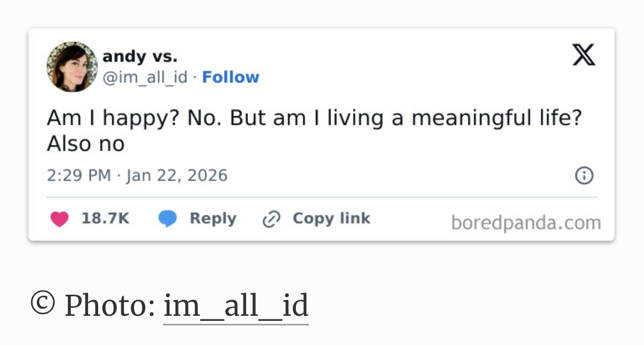
Task: Open the underlined im_all_id photo credit link
Action: click(x=235, y=306)
